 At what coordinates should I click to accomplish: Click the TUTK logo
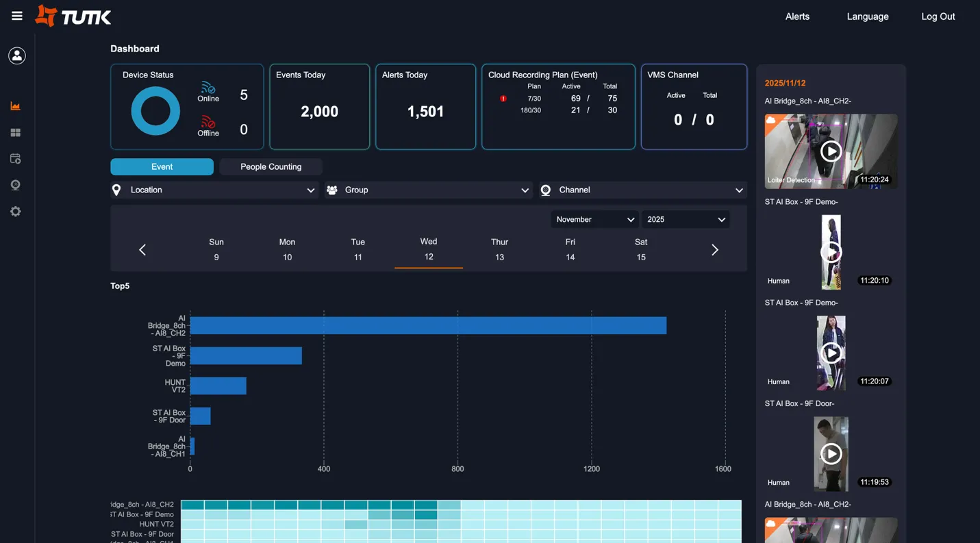[73, 16]
